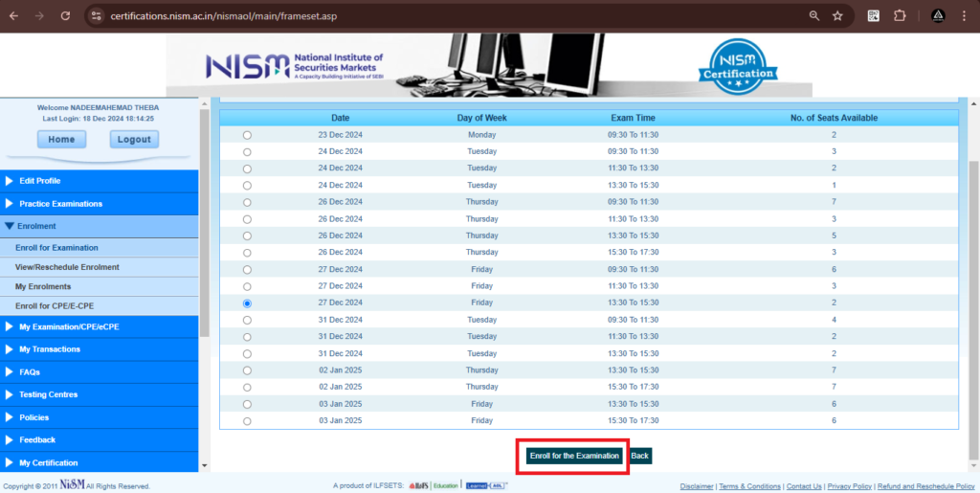Screen dimensions: 980x493
Task: Click the Day of Week column header
Action: click(x=482, y=118)
